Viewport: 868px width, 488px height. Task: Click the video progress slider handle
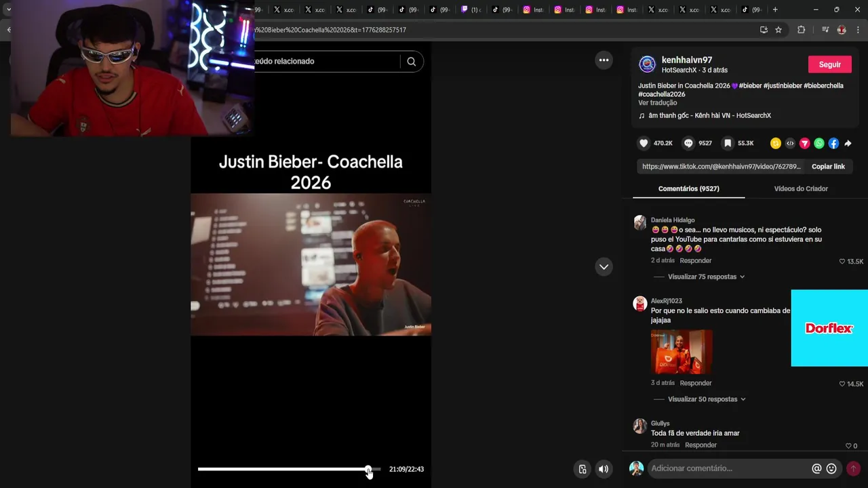(368, 469)
